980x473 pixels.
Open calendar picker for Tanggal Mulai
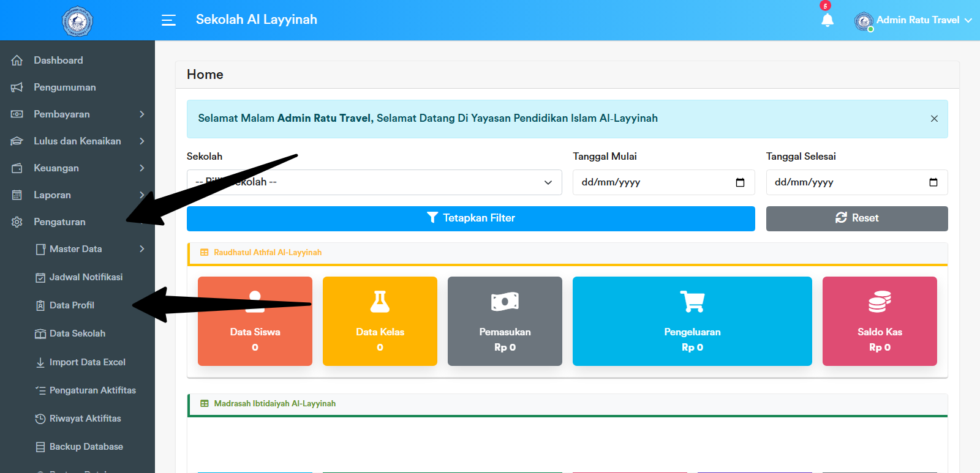point(740,182)
